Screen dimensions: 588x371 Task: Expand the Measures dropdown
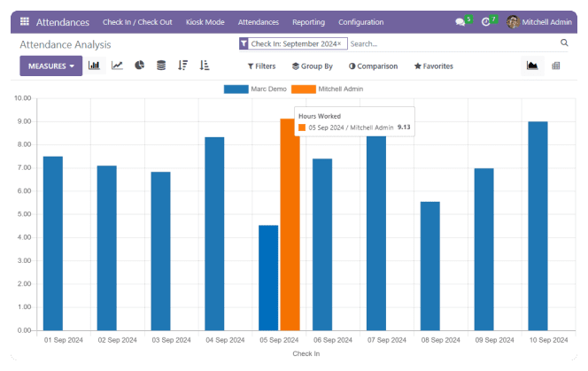50,66
